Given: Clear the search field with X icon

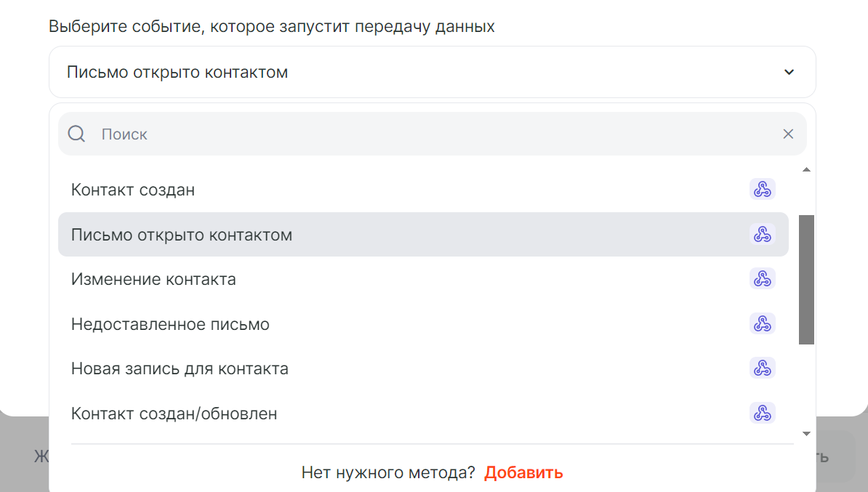Looking at the screenshot, I should click(788, 134).
